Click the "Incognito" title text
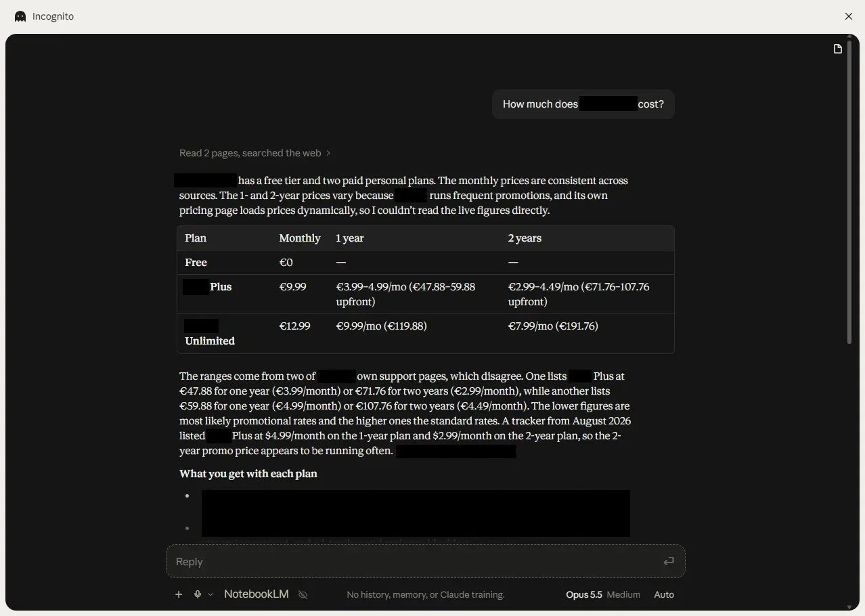 pyautogui.click(x=53, y=16)
